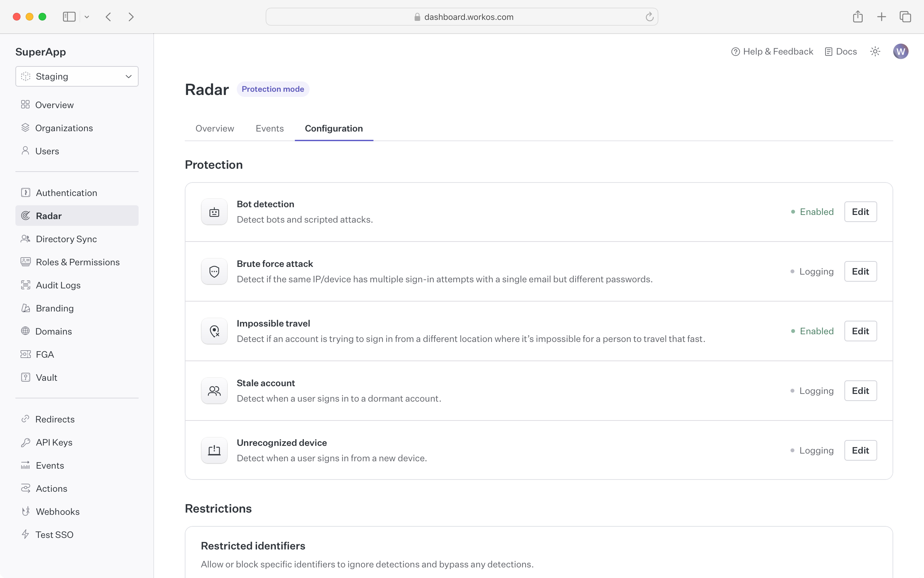
Task: Edit the Stale account setting
Action: coord(860,391)
